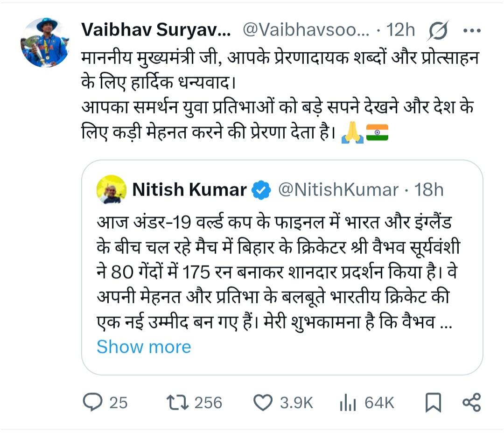Click the 18h timestamp on quoted post
Screen dimensions: 504x433
click(429, 190)
